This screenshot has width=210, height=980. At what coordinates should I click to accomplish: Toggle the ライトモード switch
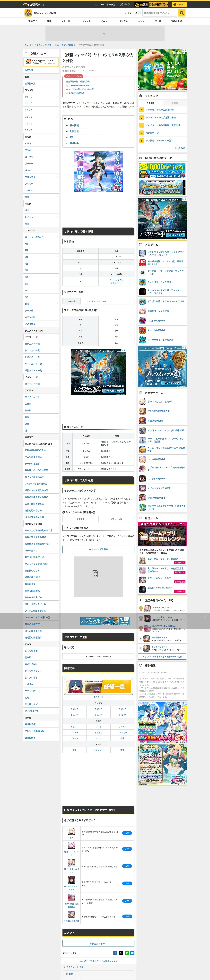pyautogui.click(x=138, y=13)
